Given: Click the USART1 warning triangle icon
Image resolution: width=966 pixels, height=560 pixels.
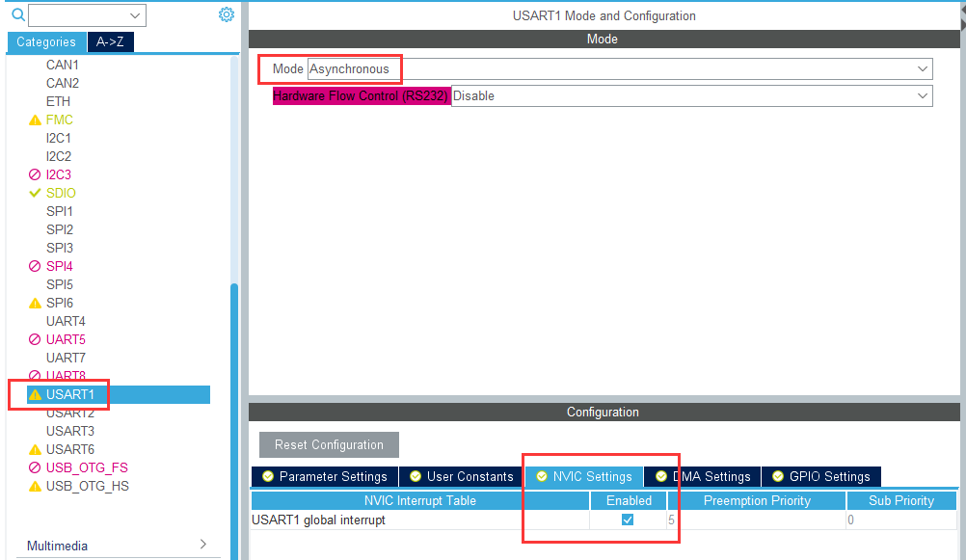Looking at the screenshot, I should tap(35, 395).
